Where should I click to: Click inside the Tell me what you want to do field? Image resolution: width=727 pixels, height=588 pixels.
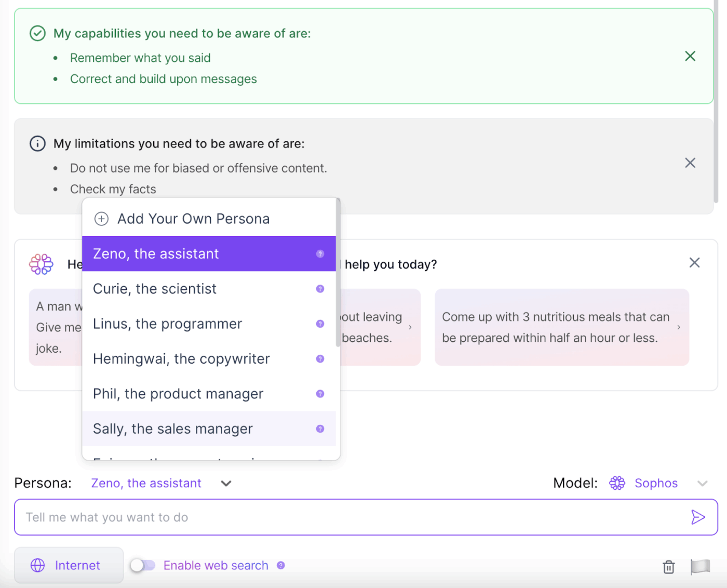[208, 517]
